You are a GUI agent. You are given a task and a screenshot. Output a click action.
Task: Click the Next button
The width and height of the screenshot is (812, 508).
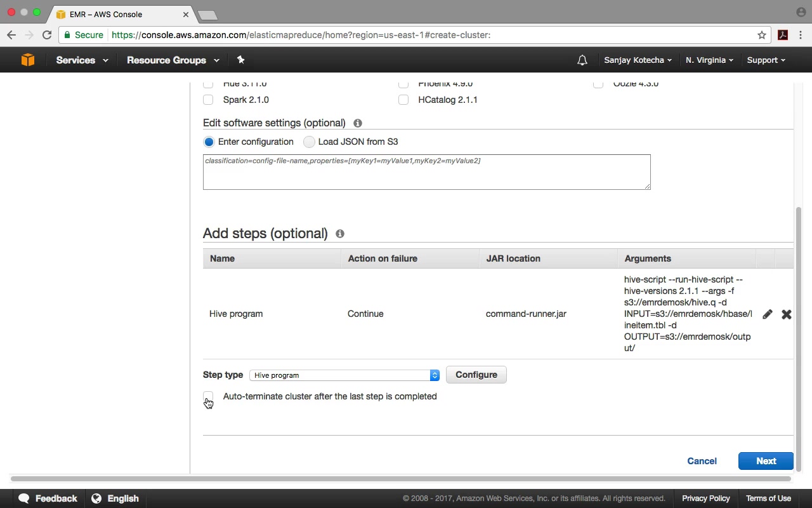tap(766, 461)
